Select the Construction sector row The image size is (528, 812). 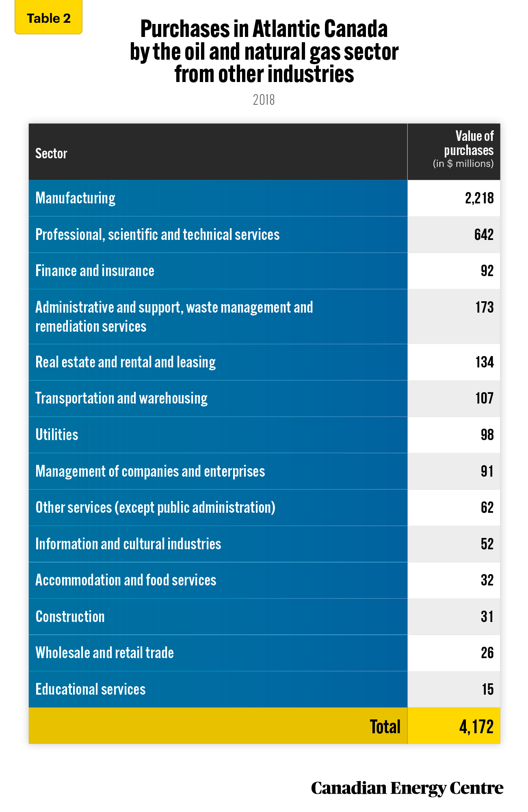coord(264,617)
